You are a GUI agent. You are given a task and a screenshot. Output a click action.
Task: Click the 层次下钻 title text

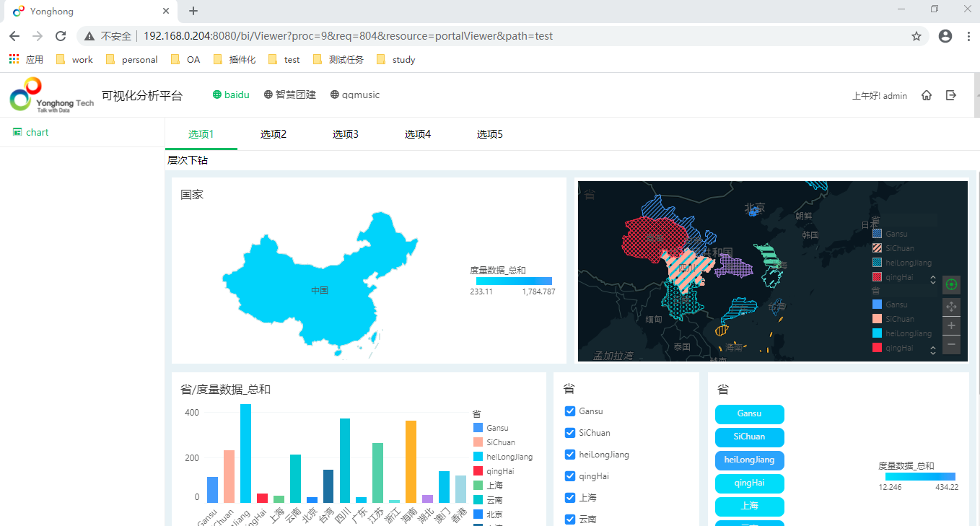click(x=188, y=160)
